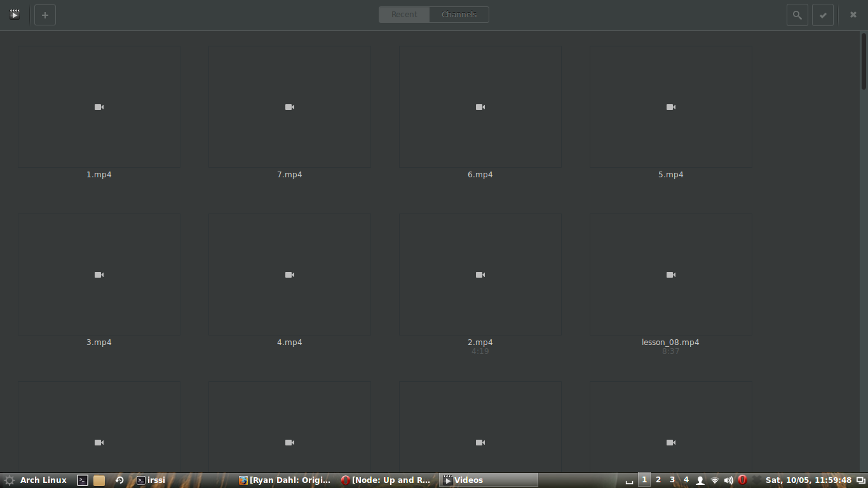This screenshot has height=488, width=868.
Task: Click the 8:37 duration under lesson_08.mp4
Action: coord(671,351)
